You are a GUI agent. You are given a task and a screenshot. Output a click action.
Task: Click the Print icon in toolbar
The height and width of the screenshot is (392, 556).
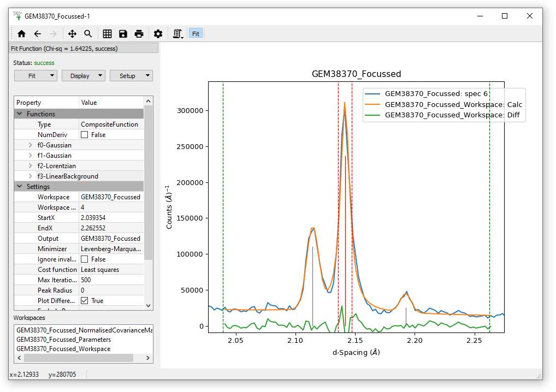pyautogui.click(x=139, y=34)
